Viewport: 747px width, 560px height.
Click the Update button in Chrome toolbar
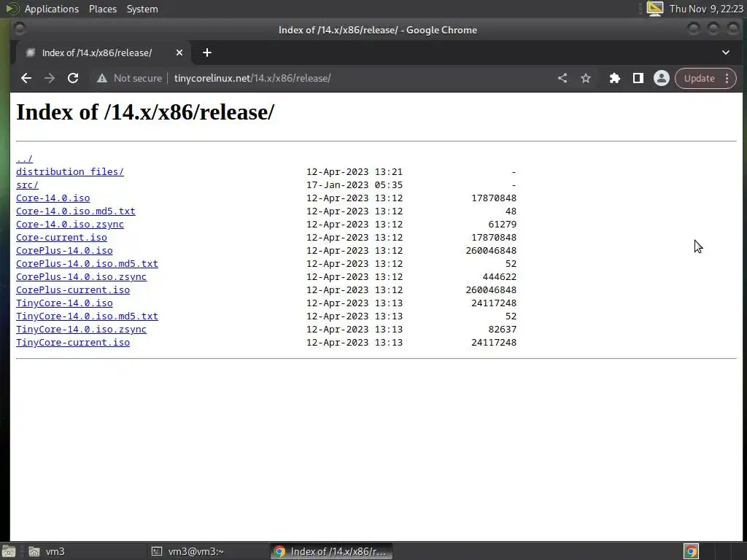tap(700, 78)
